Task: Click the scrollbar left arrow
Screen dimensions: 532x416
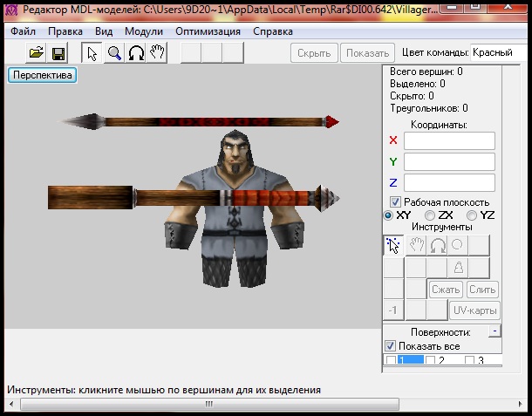Action: click(11, 404)
